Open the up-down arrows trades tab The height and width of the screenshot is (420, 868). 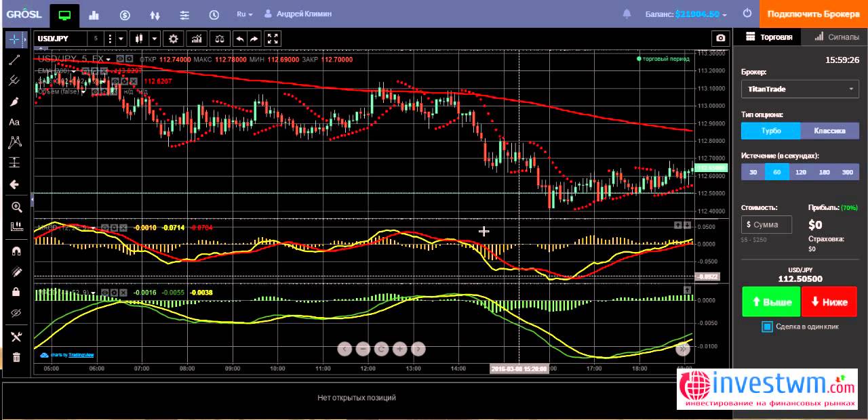[x=155, y=14]
